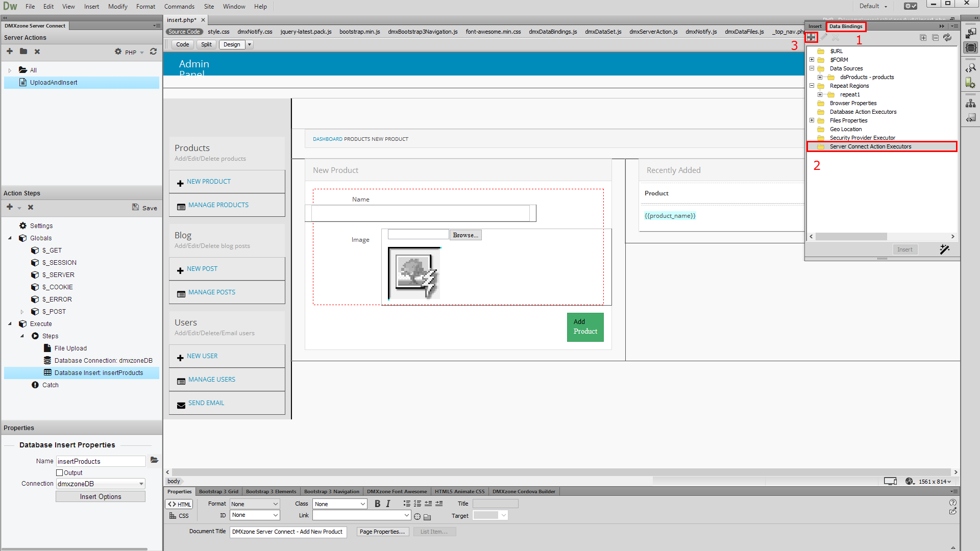This screenshot has height=551, width=980.
Task: Open the dynamic data magic wand
Action: pos(945,249)
